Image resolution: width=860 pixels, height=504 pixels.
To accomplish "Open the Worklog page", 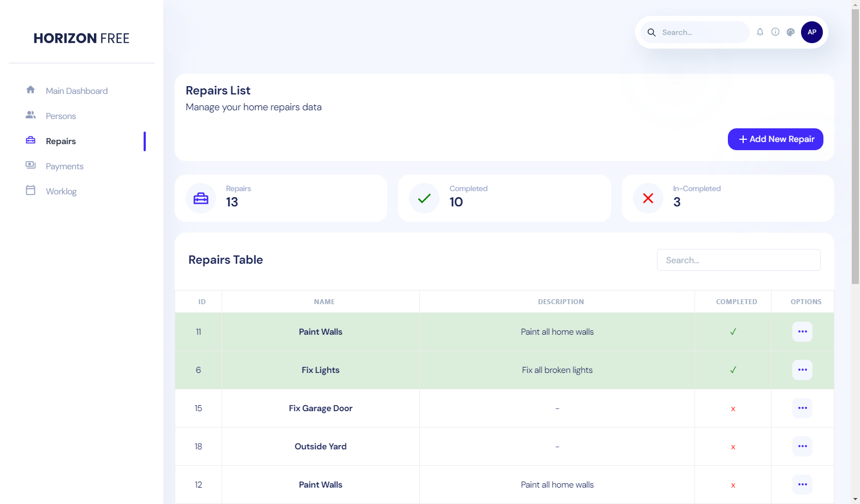I will (x=61, y=191).
